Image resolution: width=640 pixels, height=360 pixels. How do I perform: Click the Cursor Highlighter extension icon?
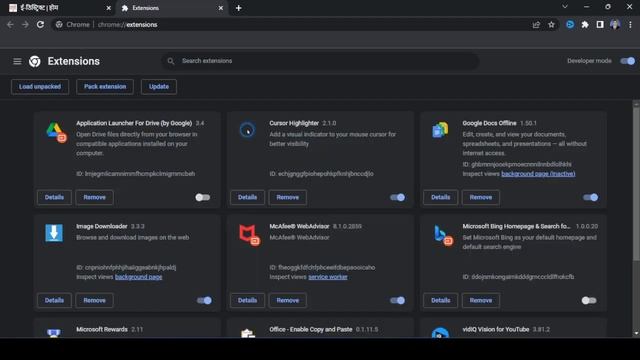tap(247, 130)
